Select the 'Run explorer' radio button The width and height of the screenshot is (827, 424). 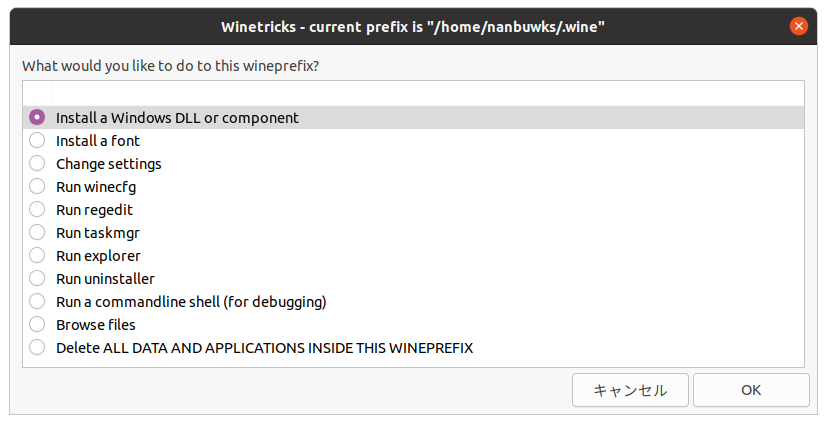click(x=37, y=256)
